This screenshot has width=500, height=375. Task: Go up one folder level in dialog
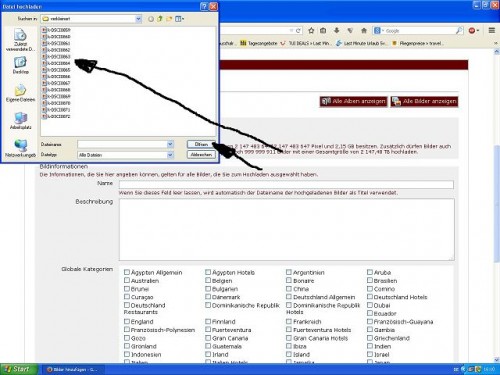pos(160,19)
